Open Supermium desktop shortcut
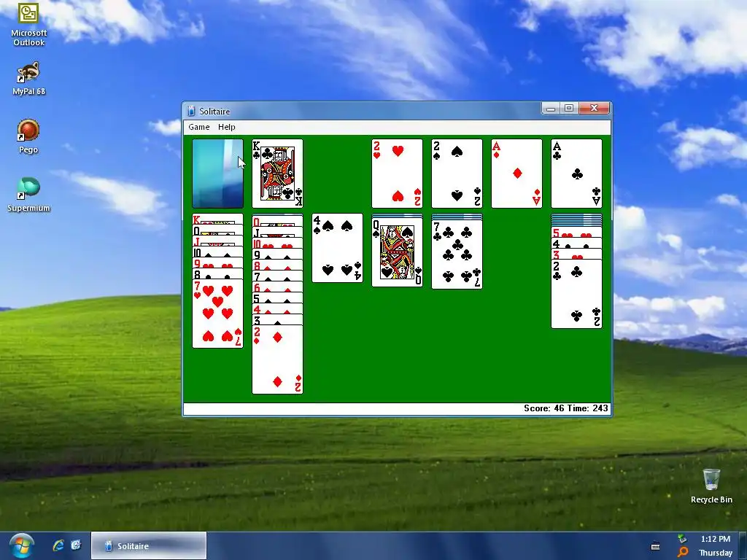Screen dimensions: 747x560 (x=28, y=195)
